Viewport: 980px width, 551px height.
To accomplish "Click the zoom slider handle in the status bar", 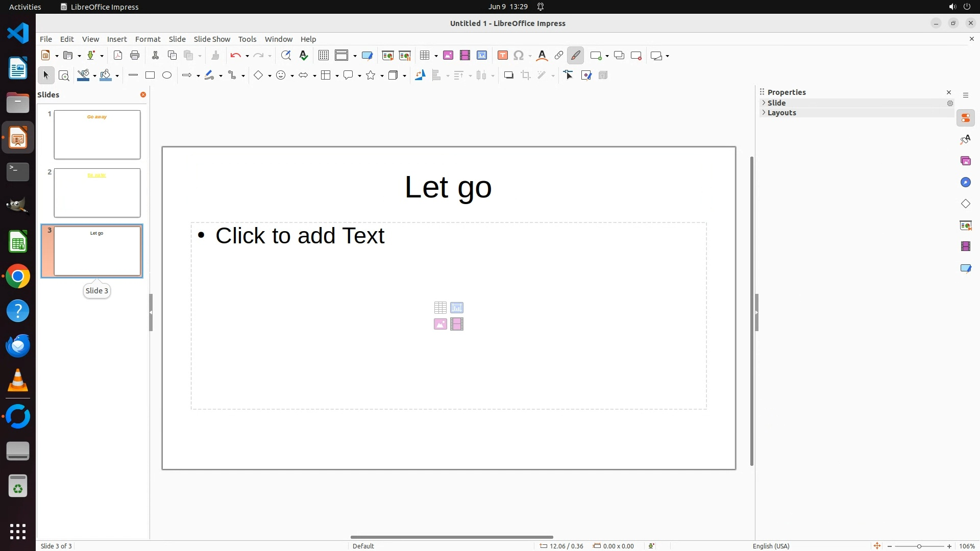I will point(919,546).
